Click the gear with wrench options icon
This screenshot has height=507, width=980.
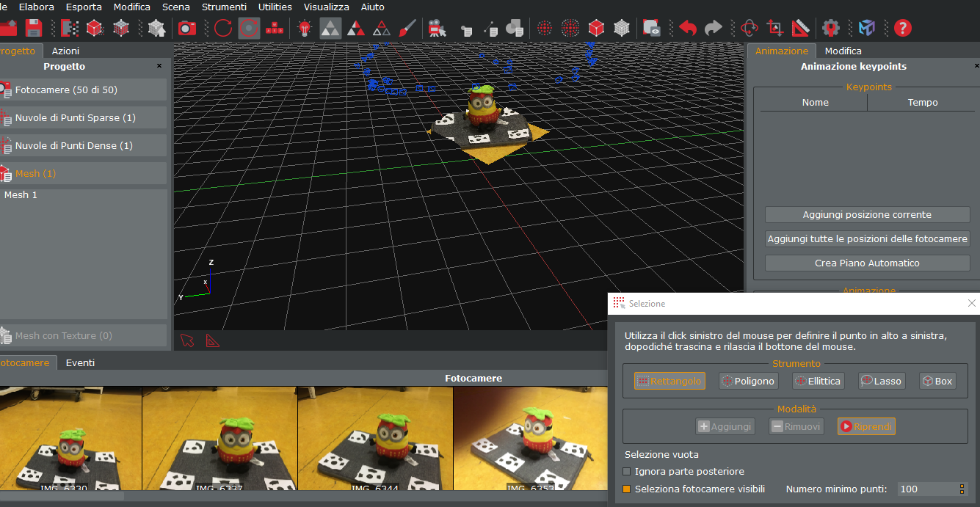pos(830,29)
